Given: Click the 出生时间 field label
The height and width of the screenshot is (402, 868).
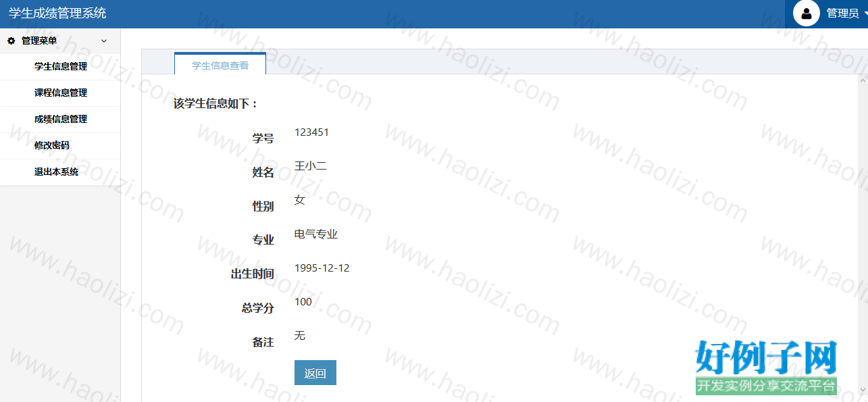Looking at the screenshot, I should 253,274.
